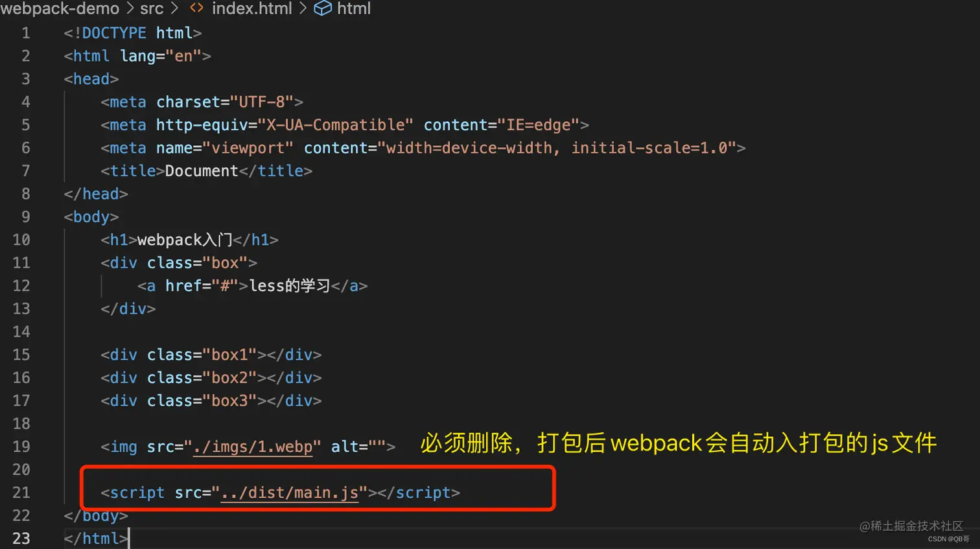Click the content="IE=edge" attribute
Screen dimensions: 980x549
(502, 125)
